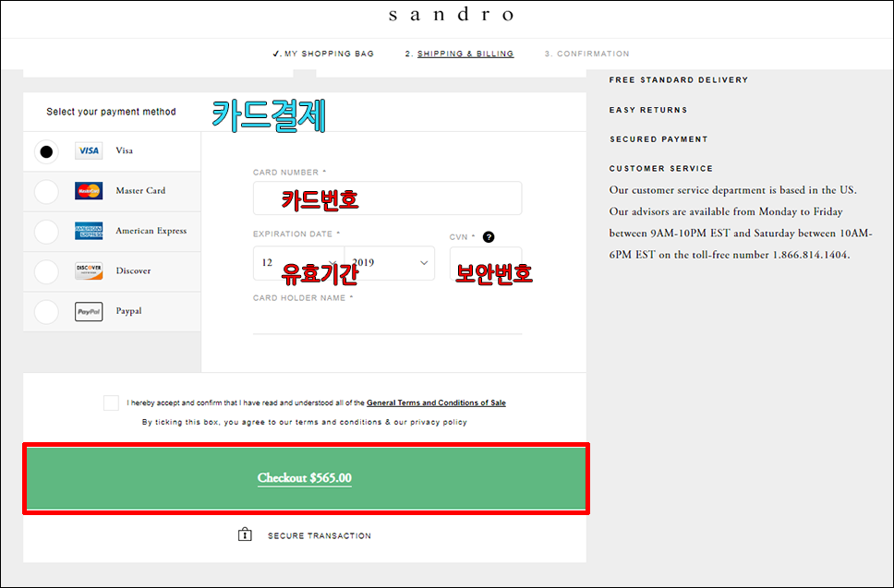Select the Visa payment radio button
Image resolution: width=894 pixels, height=588 pixels.
pos(46,151)
